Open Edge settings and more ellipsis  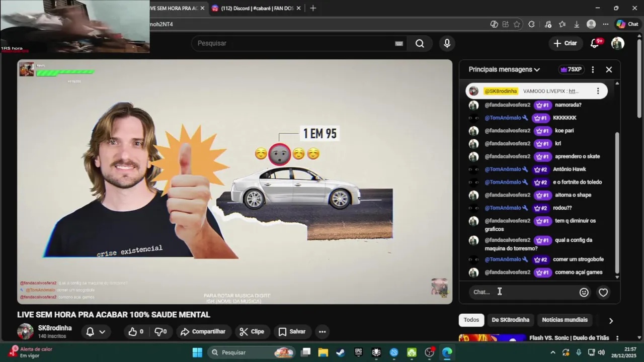click(606, 24)
